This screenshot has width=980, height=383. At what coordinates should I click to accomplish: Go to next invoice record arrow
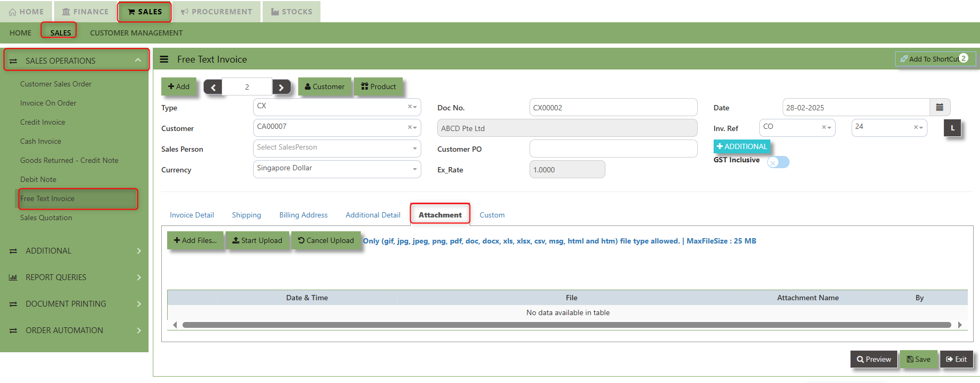point(281,87)
